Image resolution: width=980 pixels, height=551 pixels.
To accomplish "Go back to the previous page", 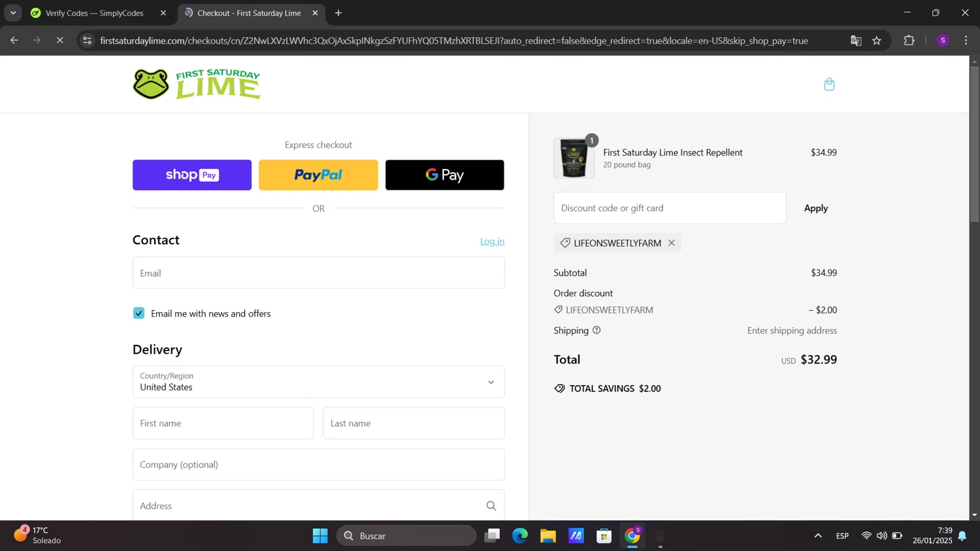I will coord(14,40).
